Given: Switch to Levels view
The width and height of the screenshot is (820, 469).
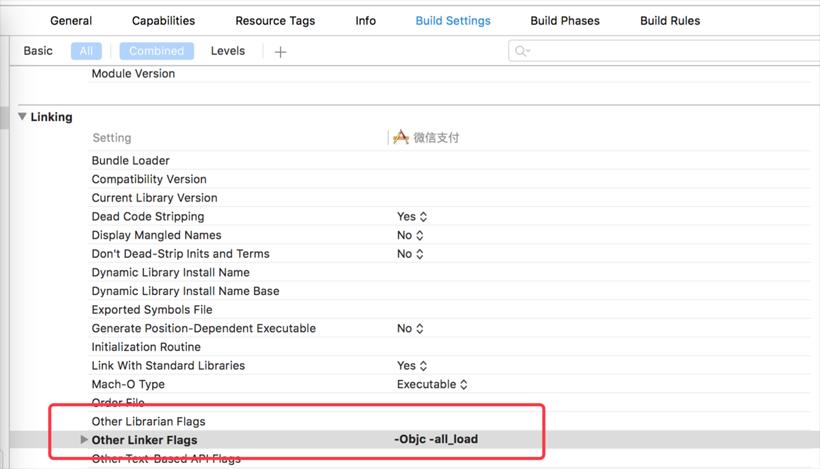Looking at the screenshot, I should pyautogui.click(x=228, y=51).
